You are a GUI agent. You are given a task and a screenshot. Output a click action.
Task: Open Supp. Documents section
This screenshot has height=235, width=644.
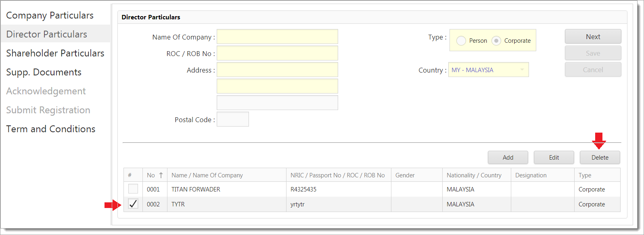44,72
